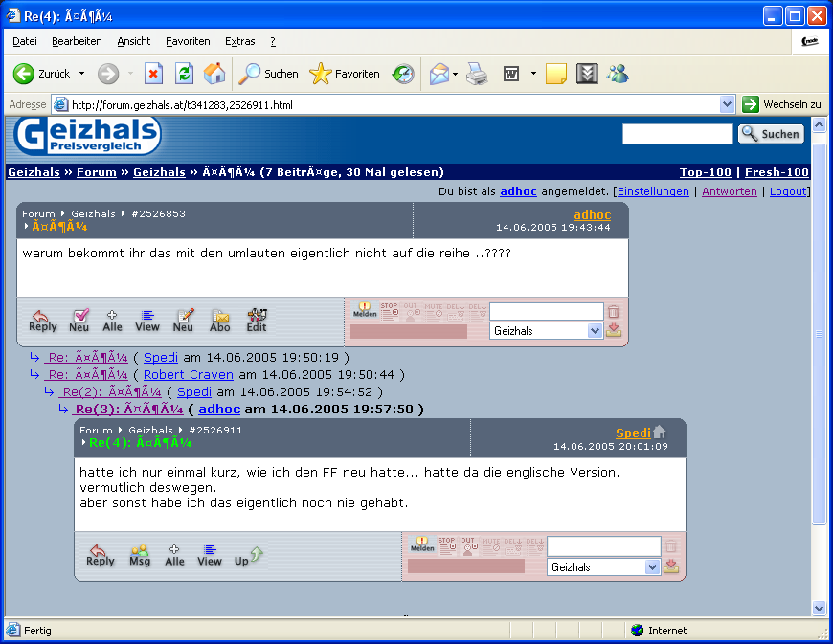833x644 pixels.
Task: Open Geizhals dropdown on first post
Action: point(546,331)
